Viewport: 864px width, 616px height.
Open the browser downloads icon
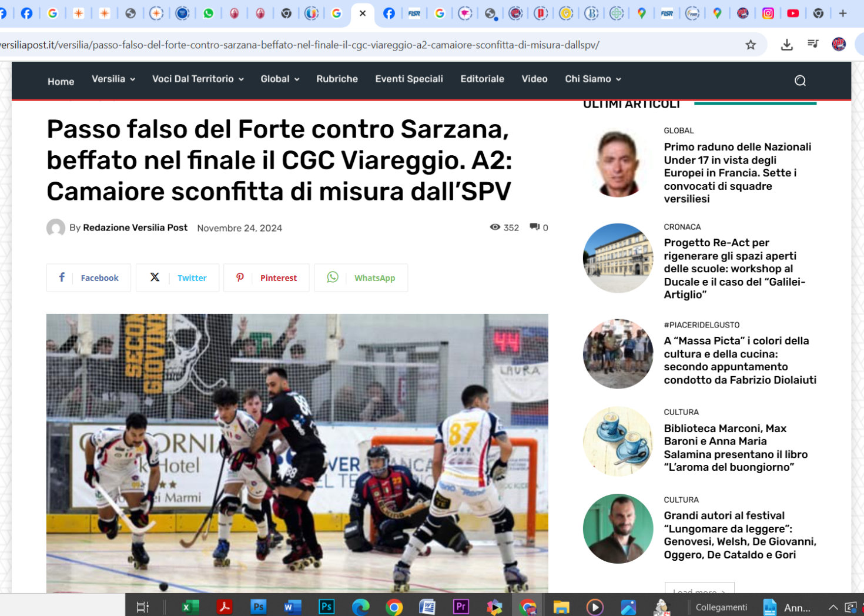click(x=786, y=45)
